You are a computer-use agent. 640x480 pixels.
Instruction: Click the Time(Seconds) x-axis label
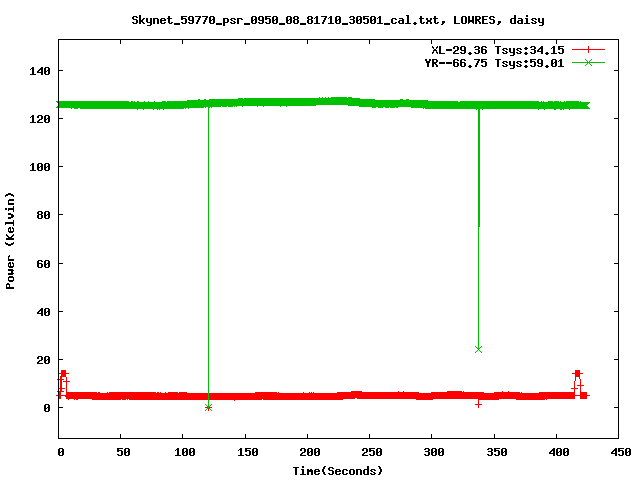(x=338, y=471)
